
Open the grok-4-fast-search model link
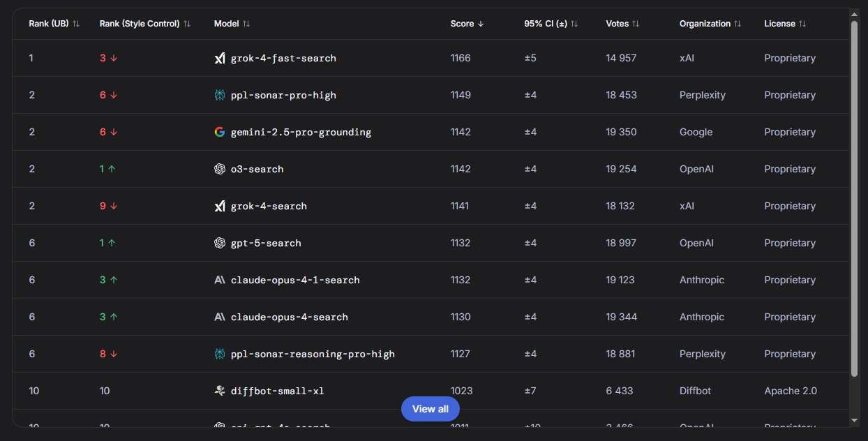(284, 58)
